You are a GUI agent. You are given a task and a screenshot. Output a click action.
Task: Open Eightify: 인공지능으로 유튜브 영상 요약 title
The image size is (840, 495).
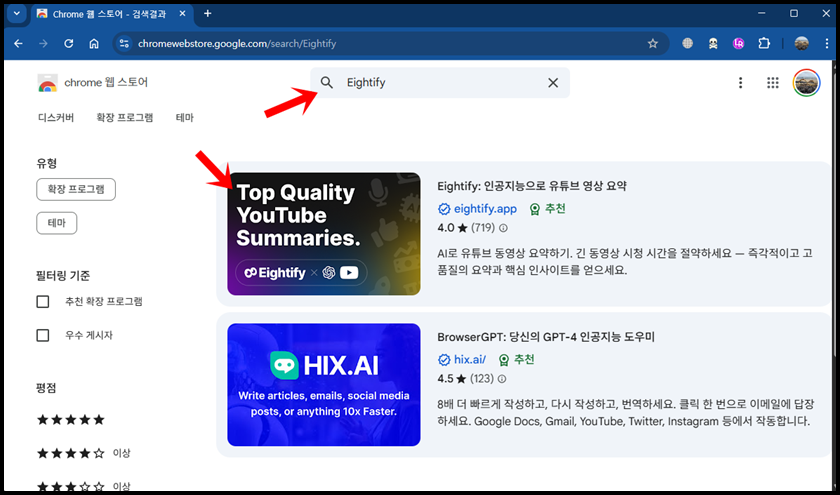532,186
